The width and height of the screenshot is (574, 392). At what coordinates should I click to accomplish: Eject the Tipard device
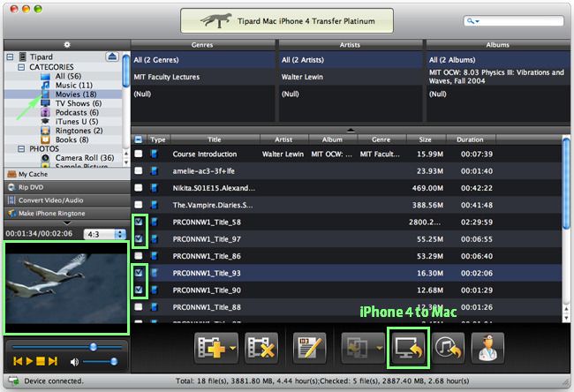tap(112, 57)
